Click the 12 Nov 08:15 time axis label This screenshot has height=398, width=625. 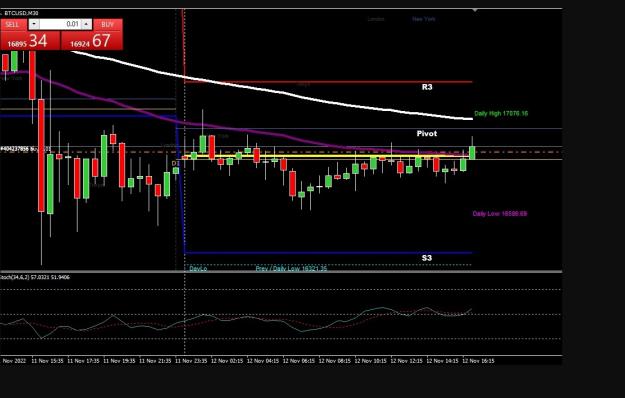(x=335, y=361)
